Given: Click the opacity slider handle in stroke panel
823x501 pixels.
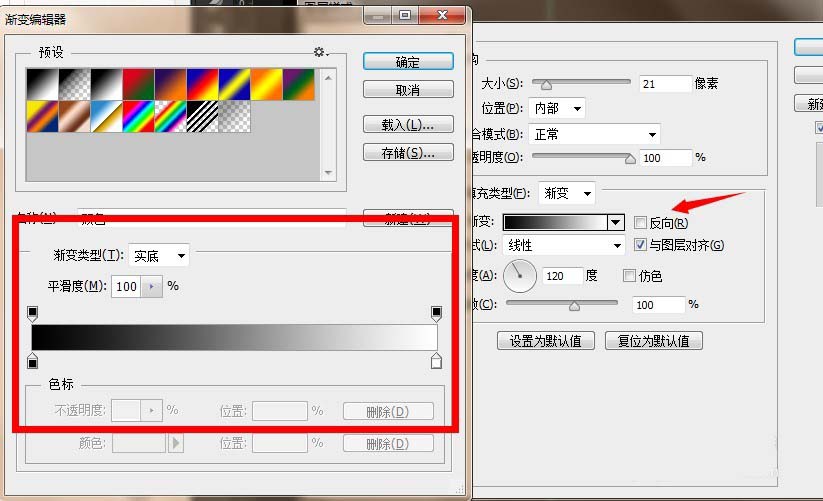Looking at the screenshot, I should (x=630, y=158).
